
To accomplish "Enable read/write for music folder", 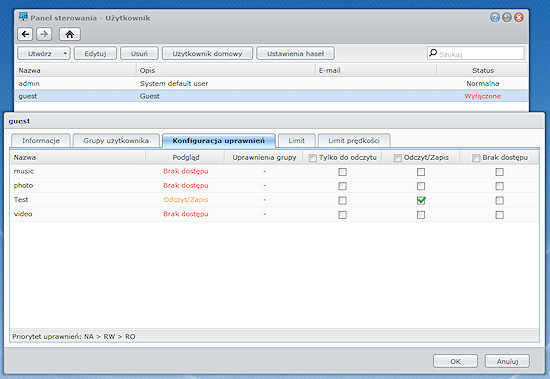I will [x=421, y=172].
